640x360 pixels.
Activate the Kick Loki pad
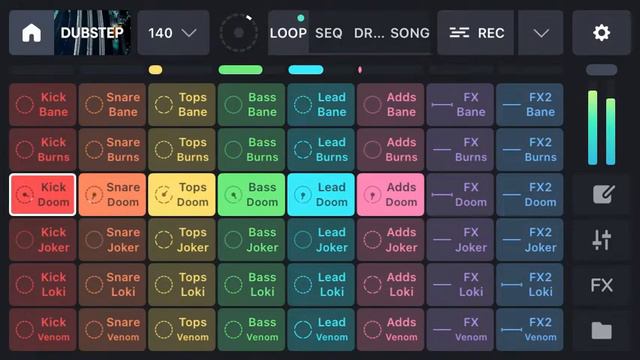click(x=43, y=284)
